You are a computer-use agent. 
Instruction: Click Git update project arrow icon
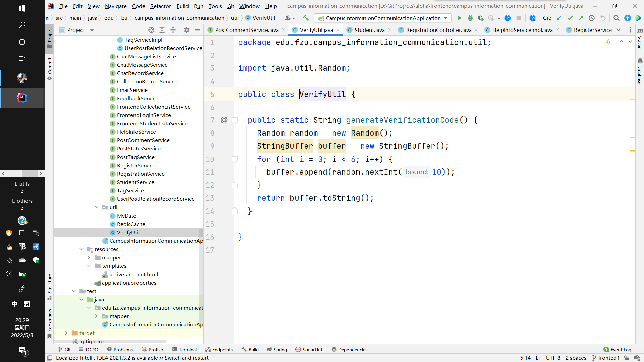[559, 18]
